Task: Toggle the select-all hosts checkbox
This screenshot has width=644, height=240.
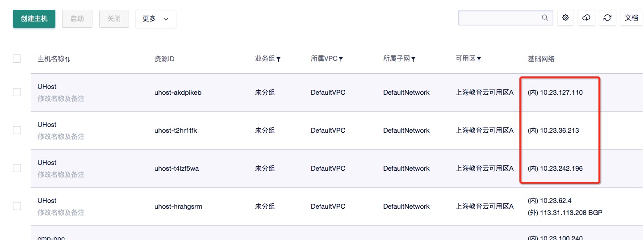Action: click(x=17, y=59)
